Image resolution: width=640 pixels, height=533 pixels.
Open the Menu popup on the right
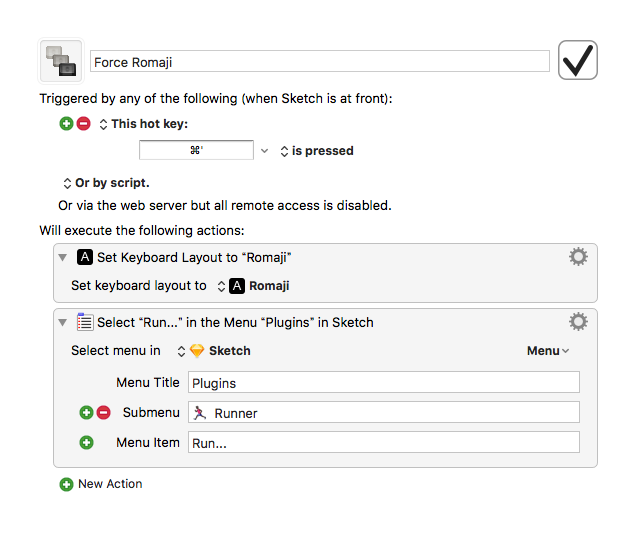(x=548, y=351)
